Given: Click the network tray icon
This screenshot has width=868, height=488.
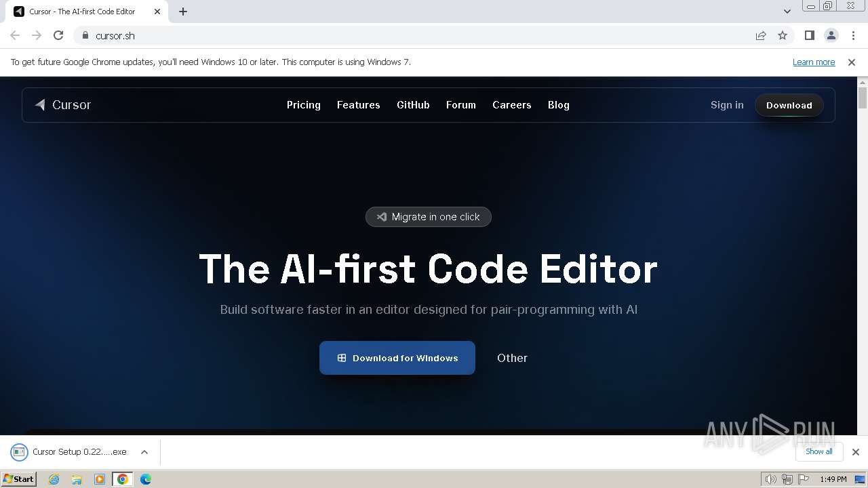Looking at the screenshot, I should [x=787, y=479].
